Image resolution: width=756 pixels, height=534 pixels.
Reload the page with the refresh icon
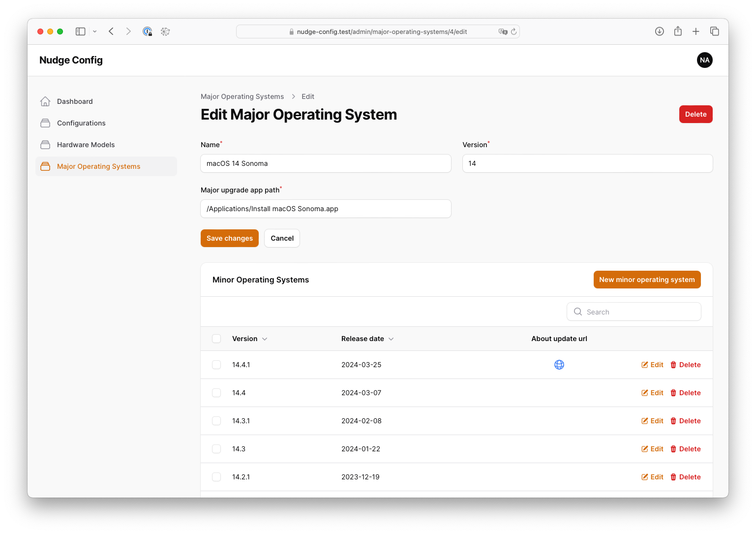tap(514, 31)
